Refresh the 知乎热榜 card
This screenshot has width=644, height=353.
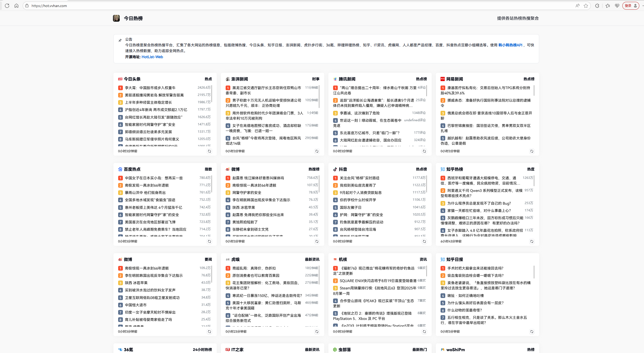pos(532,241)
